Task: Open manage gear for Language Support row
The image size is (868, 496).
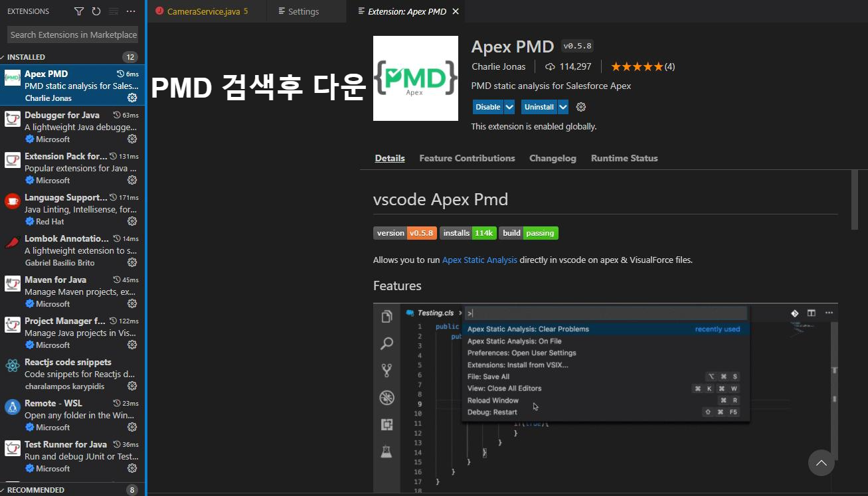Action: [x=132, y=221]
